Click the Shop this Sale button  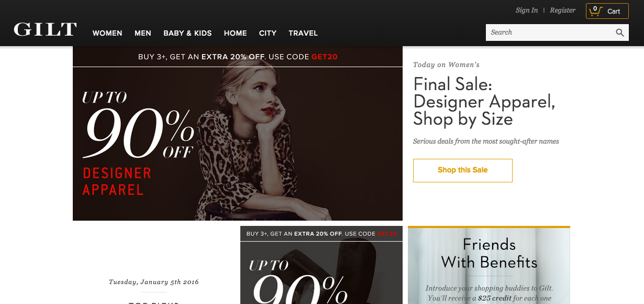coord(463,170)
